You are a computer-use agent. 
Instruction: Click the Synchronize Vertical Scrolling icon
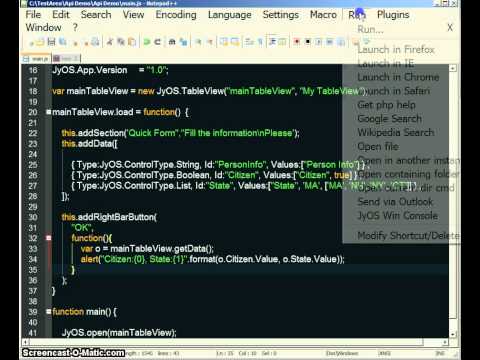pyautogui.click(x=223, y=42)
